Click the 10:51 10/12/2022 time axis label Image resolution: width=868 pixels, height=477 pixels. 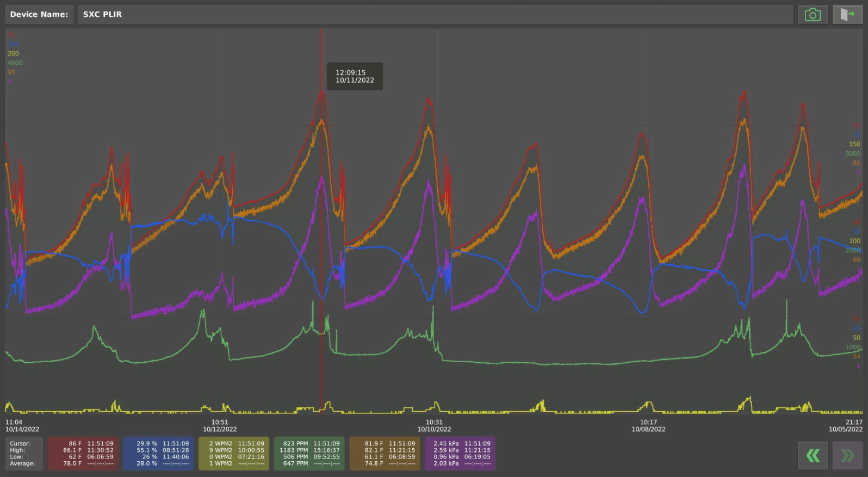(220, 425)
